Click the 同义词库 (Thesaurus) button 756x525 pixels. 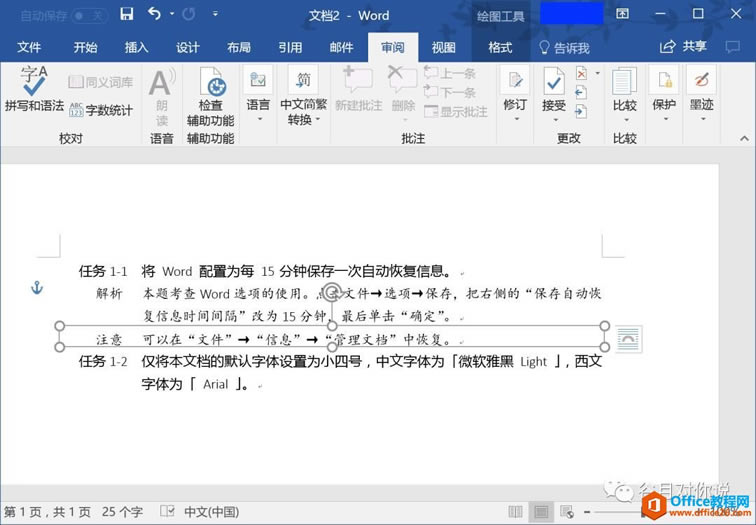click(100, 82)
